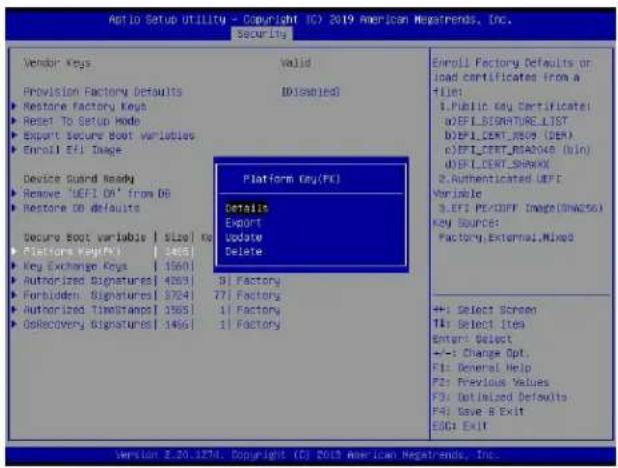Click the Device Guard Ready label

[x=78, y=179]
